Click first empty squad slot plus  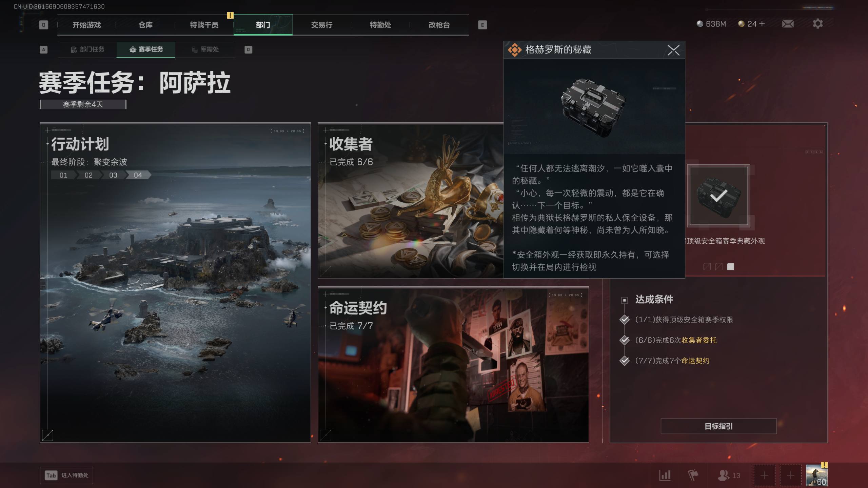coord(764,475)
